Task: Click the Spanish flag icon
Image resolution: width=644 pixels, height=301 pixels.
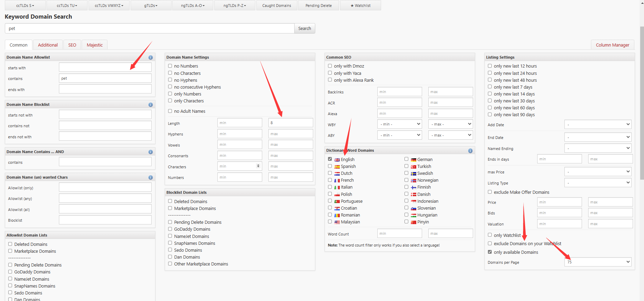Action: (337, 167)
